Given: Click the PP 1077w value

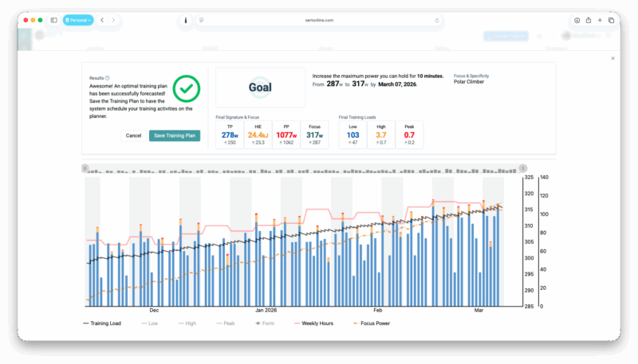Looking at the screenshot, I should point(286,135).
